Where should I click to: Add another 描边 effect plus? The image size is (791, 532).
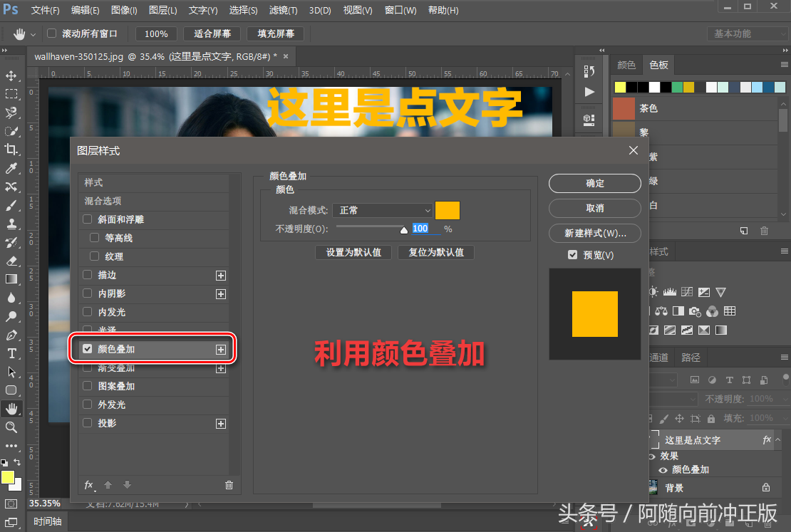(221, 276)
